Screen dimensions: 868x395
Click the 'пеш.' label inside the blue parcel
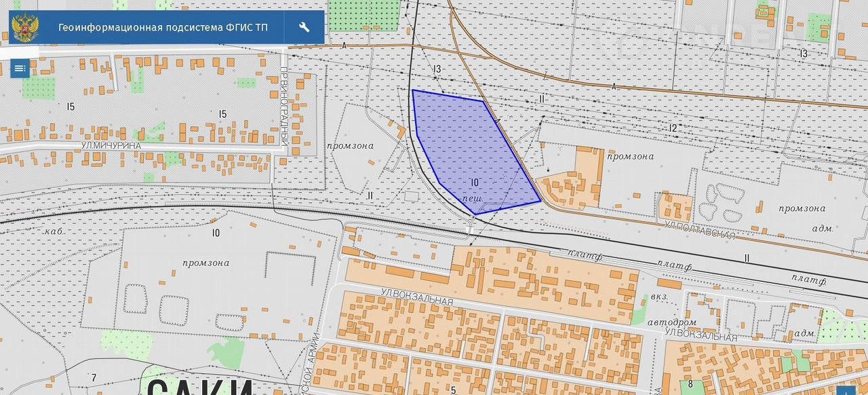pos(472,199)
